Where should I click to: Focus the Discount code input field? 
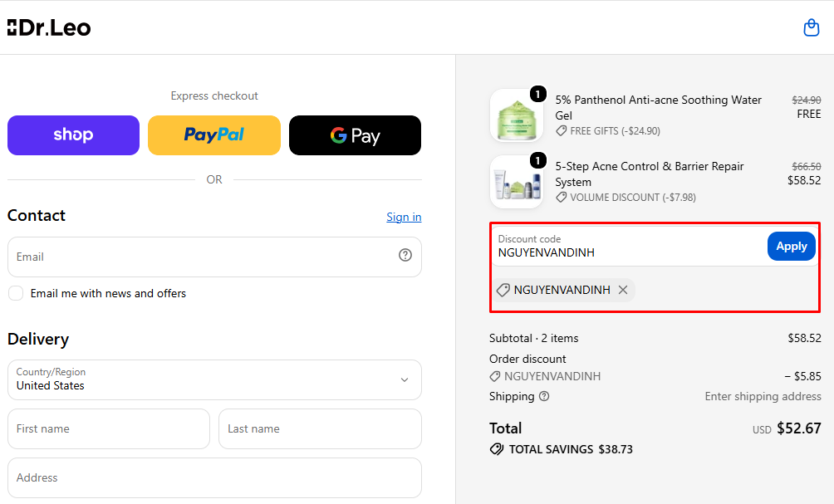tap(629, 246)
